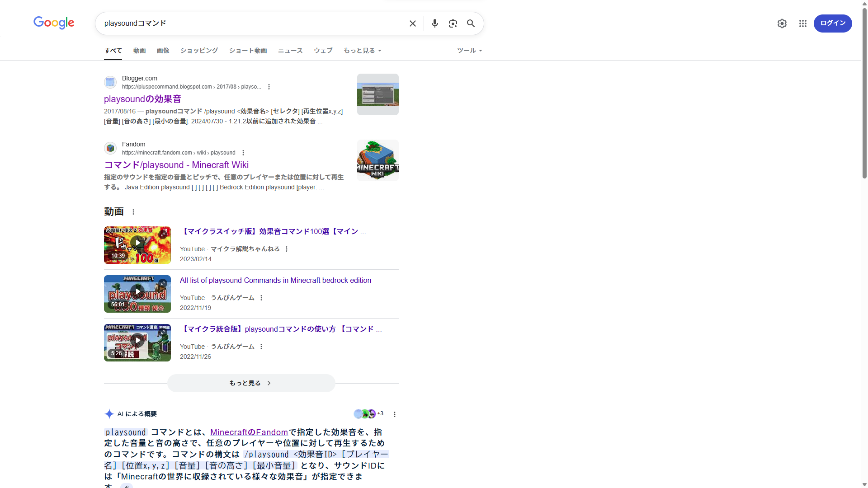Click link icon at end of AI overview
This screenshot has height=488, width=868.
coord(127,486)
